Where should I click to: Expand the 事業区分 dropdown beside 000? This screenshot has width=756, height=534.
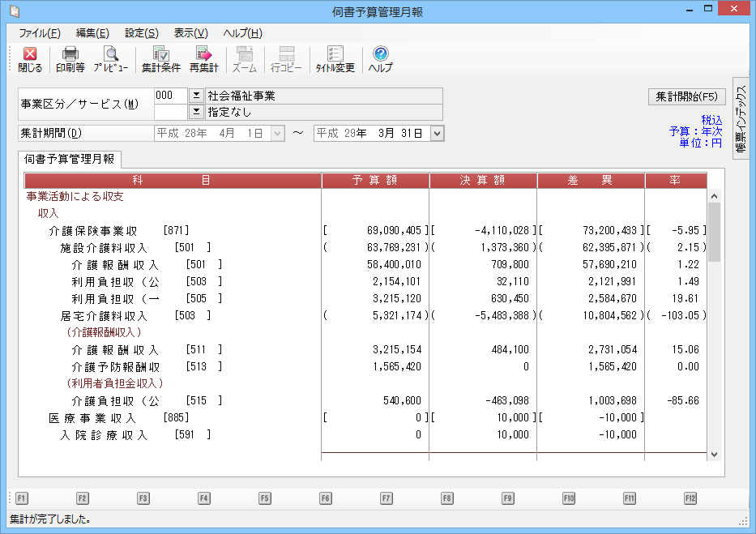point(195,96)
